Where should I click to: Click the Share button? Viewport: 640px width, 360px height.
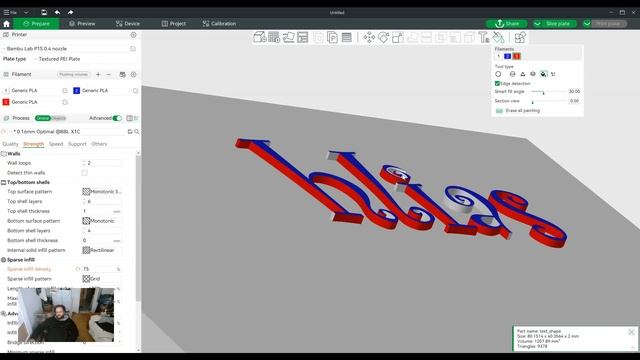pyautogui.click(x=507, y=24)
